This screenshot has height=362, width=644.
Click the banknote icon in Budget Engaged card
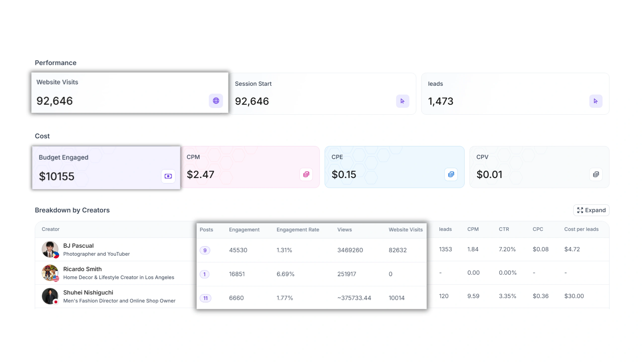(x=168, y=176)
